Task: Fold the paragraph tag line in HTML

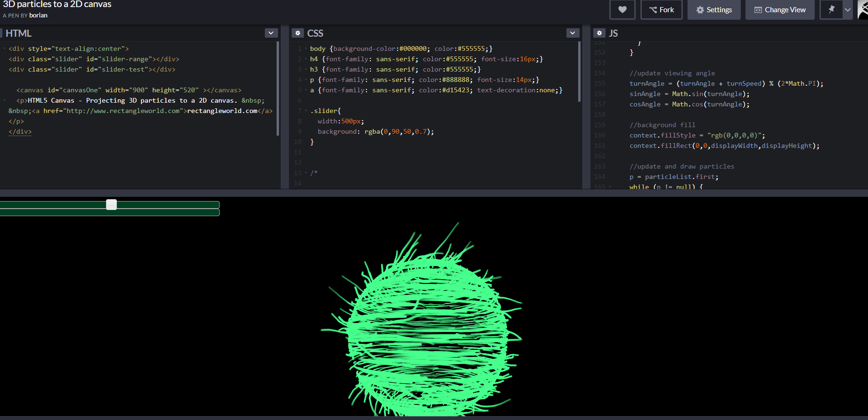Action: 4,100
